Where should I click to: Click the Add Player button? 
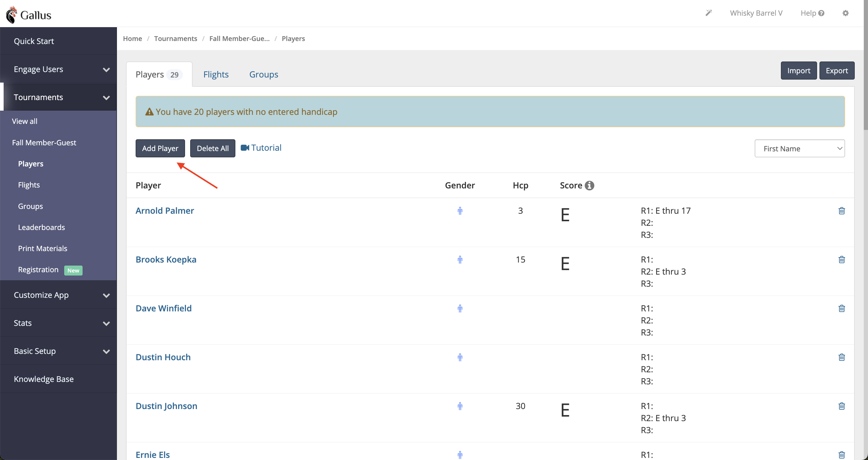[160, 148]
